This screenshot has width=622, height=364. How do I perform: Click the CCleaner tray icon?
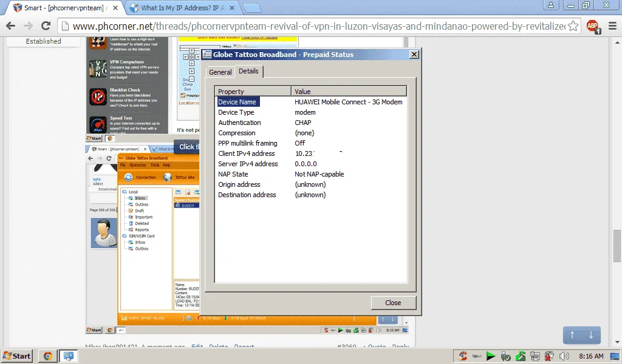click(462, 356)
